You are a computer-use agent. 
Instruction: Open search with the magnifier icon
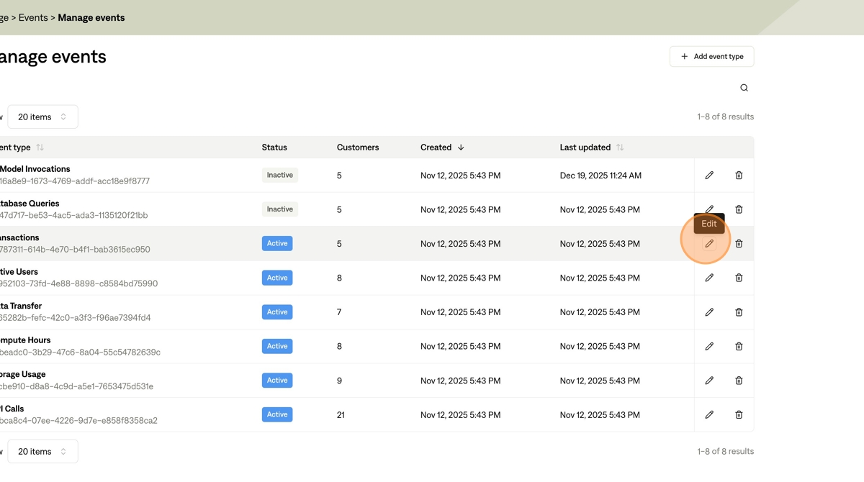[744, 88]
